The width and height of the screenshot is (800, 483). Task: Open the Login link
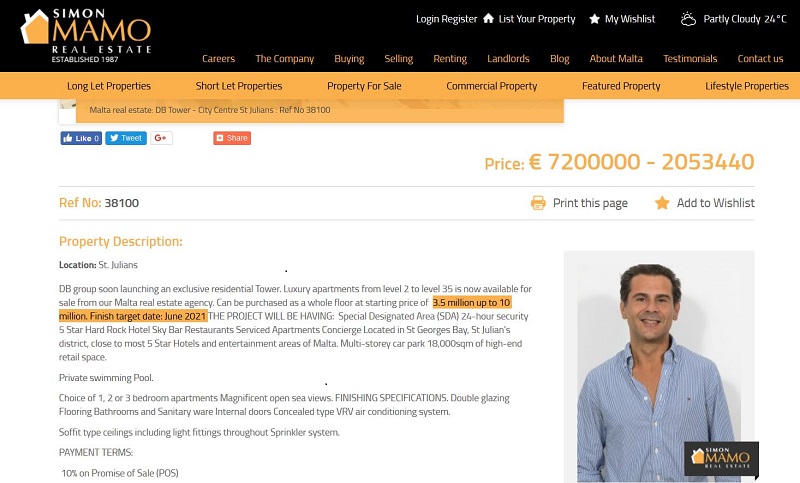427,19
